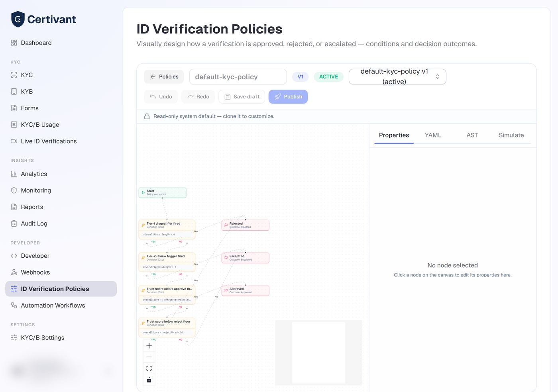The image size is (558, 392).
Task: Switch to the Properties tab
Action: coord(394,135)
